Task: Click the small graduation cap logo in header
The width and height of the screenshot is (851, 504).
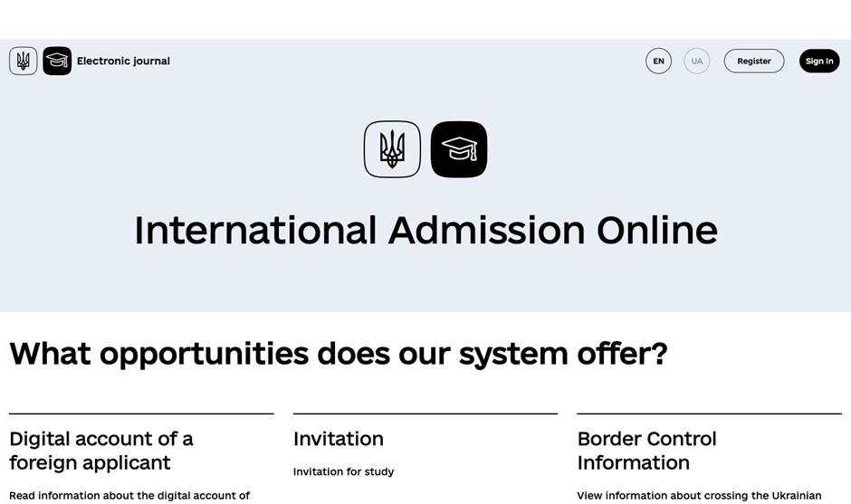Action: point(57,61)
